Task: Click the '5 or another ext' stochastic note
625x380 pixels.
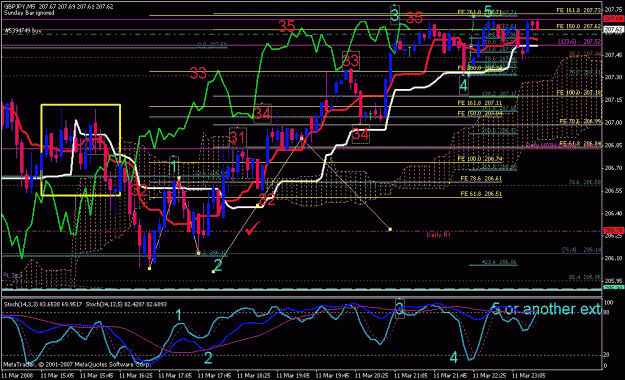Action: (546, 309)
